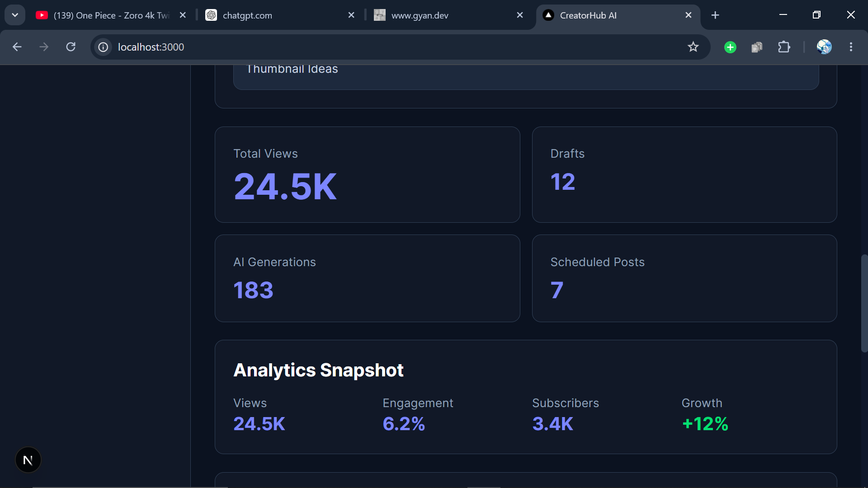Screen dimensions: 868x488
Task: Click the scheduled posts count 7
Action: pos(557,290)
